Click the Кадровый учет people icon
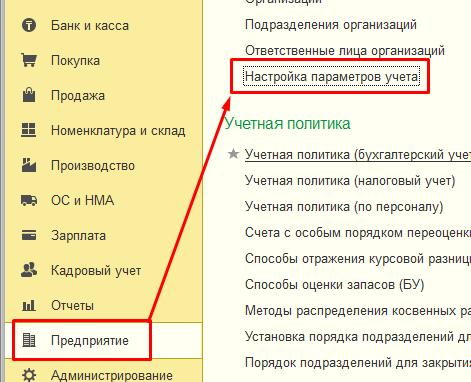471x382 pixels. click(29, 270)
